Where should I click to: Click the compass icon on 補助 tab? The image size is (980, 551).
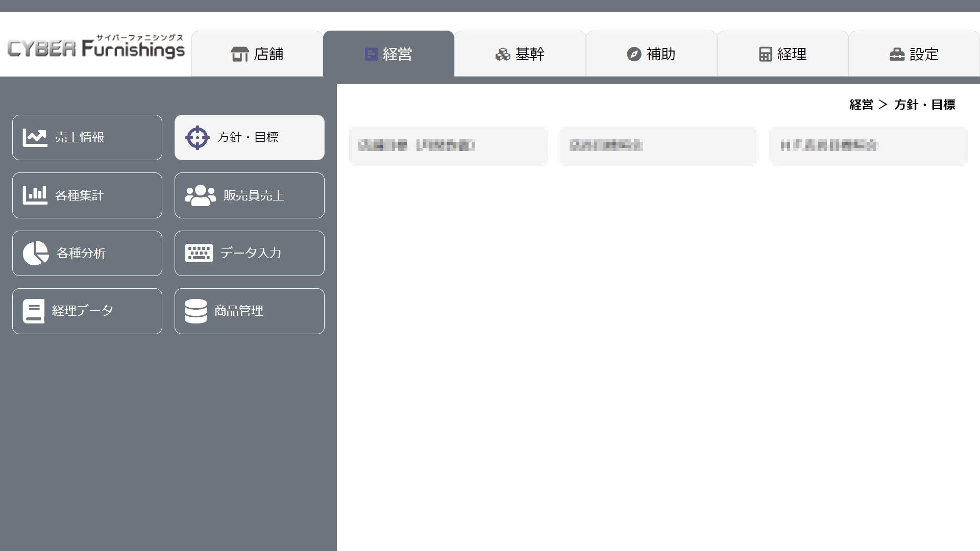click(634, 54)
